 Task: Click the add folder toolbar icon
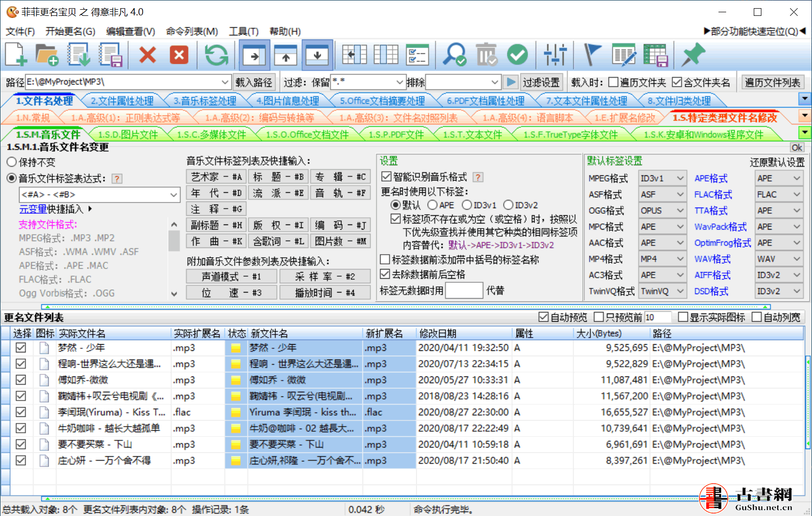coord(47,55)
